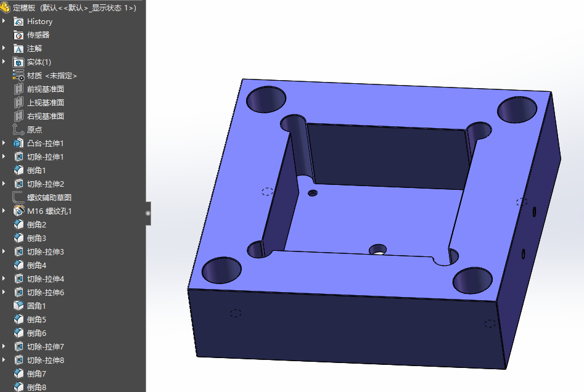
Task: Expand the 凸台-拉伸1 feature
Action: 4,142
